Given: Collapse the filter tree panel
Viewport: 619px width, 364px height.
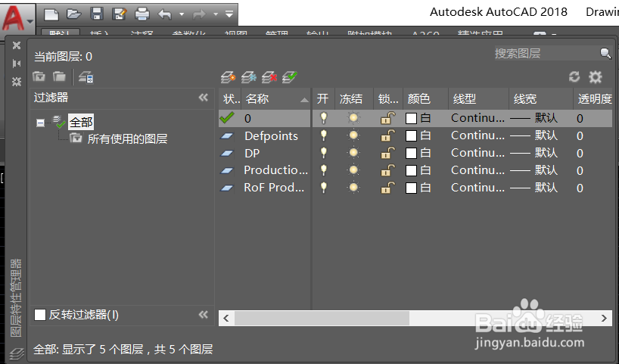Looking at the screenshot, I should (x=204, y=98).
